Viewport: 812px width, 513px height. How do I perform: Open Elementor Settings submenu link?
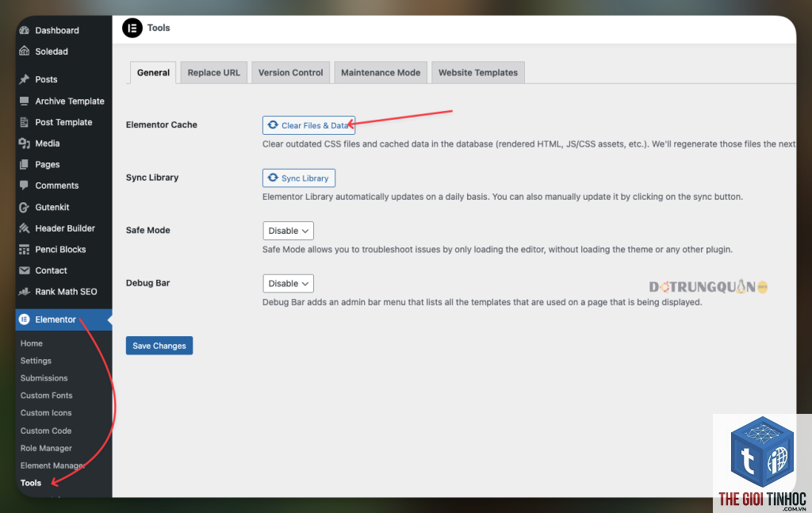(x=36, y=361)
